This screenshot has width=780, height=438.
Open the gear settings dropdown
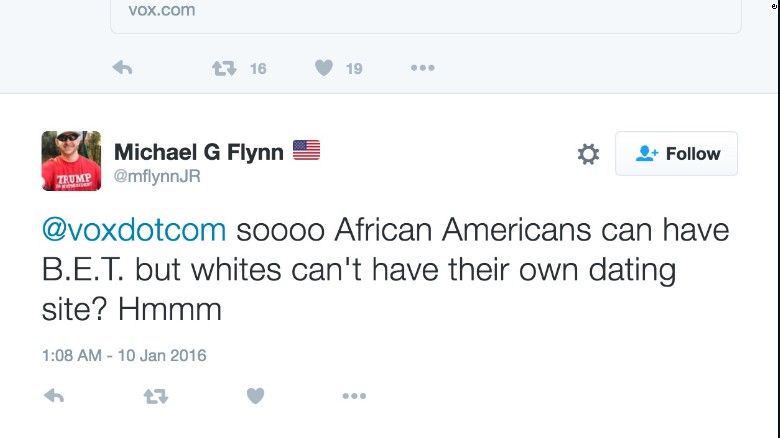click(x=588, y=154)
